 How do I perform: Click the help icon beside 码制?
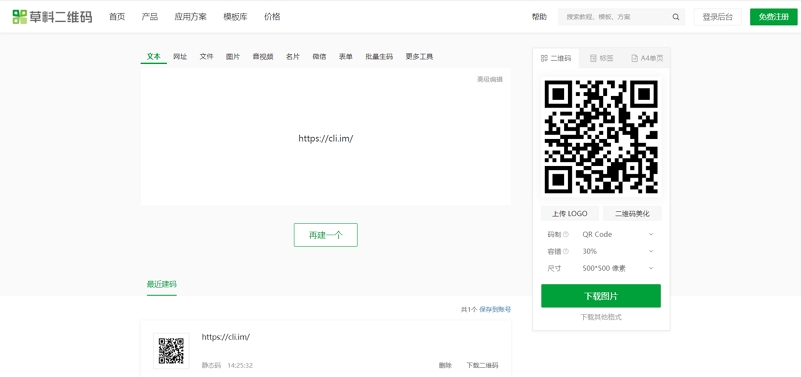coord(566,234)
